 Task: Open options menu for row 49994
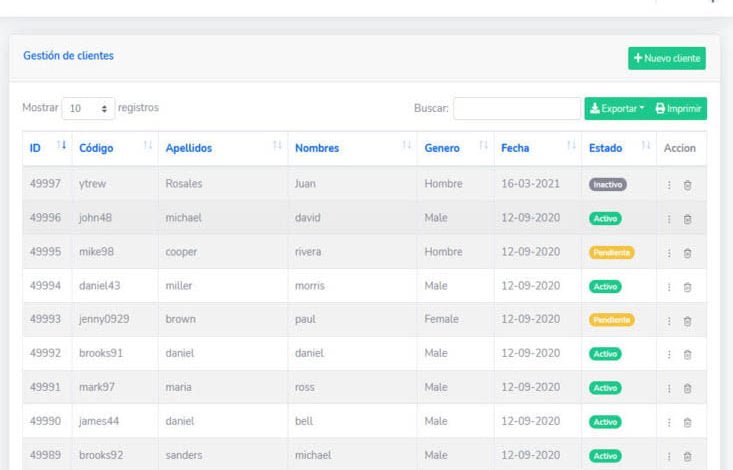click(x=669, y=287)
